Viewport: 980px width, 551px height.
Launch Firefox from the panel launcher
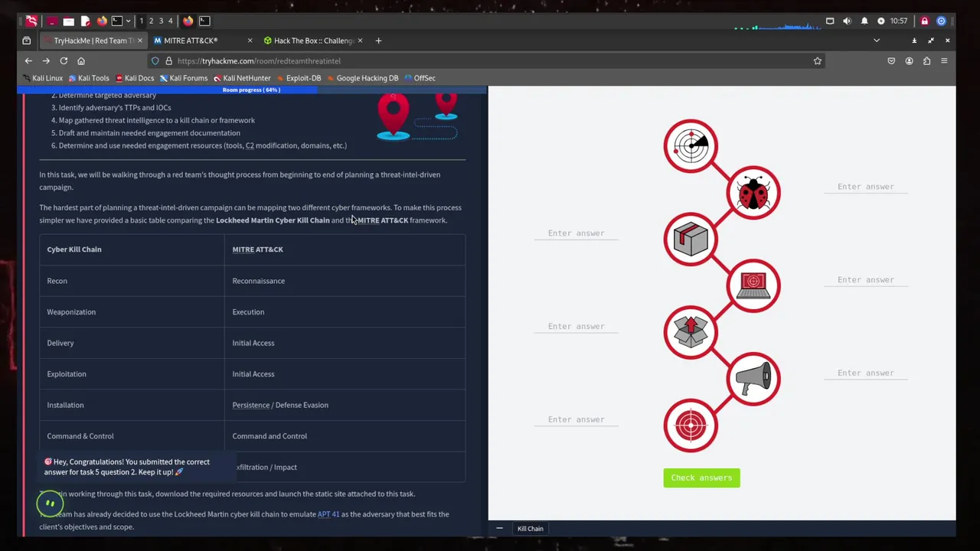[102, 21]
